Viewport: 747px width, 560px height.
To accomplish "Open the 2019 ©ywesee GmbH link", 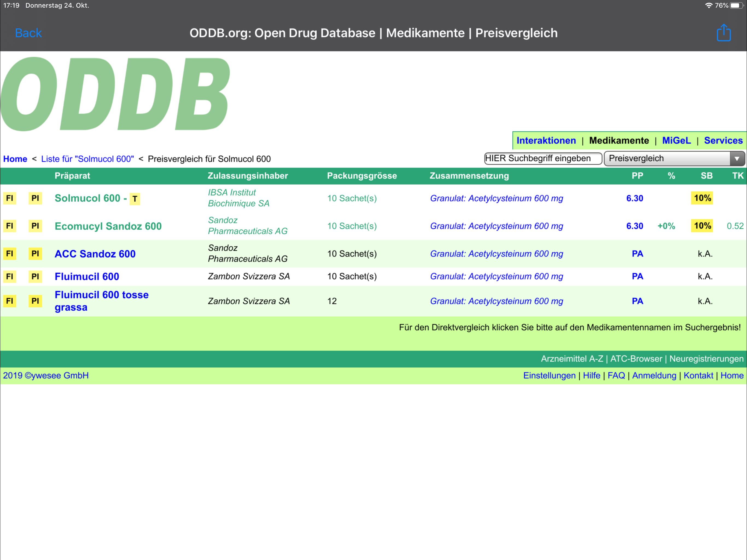I will click(46, 376).
